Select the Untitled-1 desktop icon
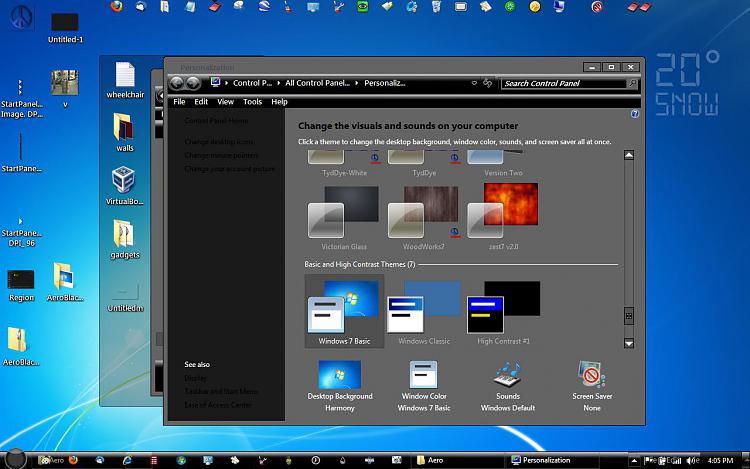This screenshot has width=750, height=469. click(x=65, y=28)
